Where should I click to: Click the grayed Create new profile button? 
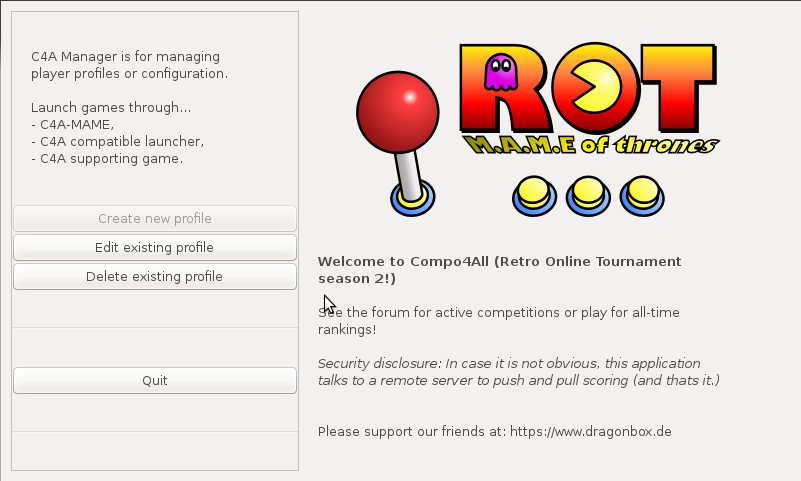[x=155, y=219]
